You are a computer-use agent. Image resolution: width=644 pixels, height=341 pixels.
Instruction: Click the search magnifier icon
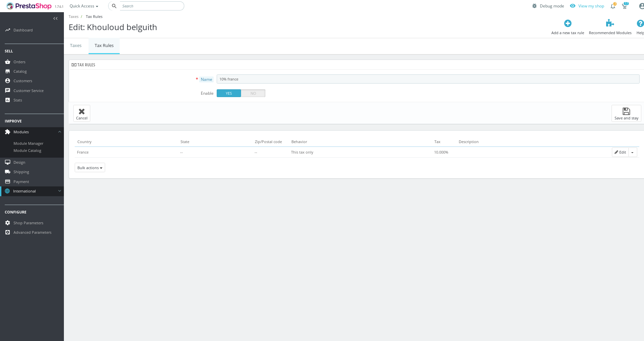[x=114, y=6]
